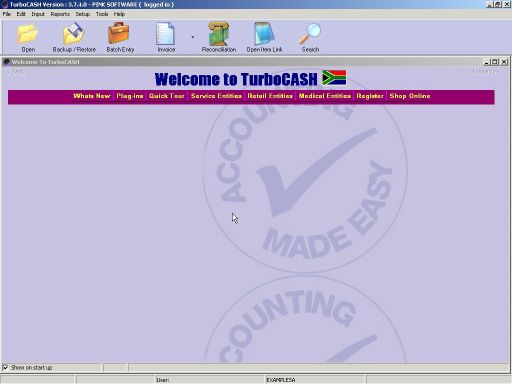The height and width of the screenshot is (384, 512).
Task: Launch Batch Entry briefcase icon
Action: 119,33
